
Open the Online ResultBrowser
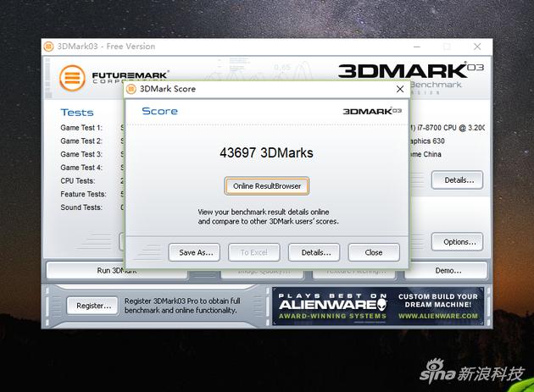[267, 186]
